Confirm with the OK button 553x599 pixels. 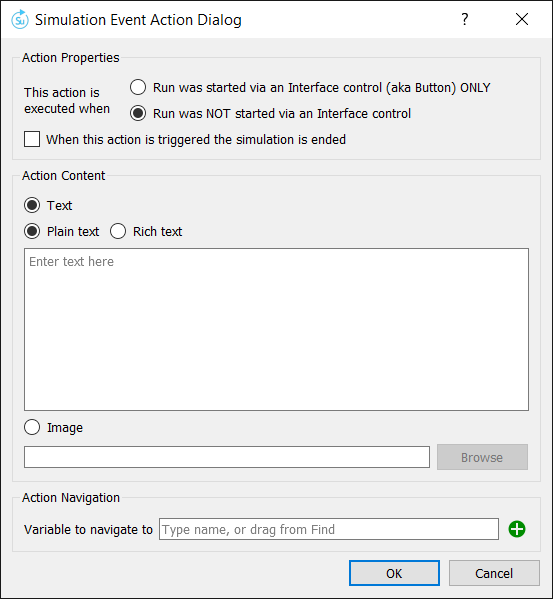394,573
